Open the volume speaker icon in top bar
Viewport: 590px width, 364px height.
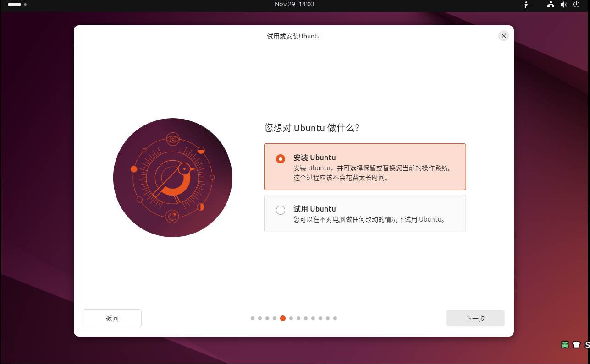(x=564, y=5)
